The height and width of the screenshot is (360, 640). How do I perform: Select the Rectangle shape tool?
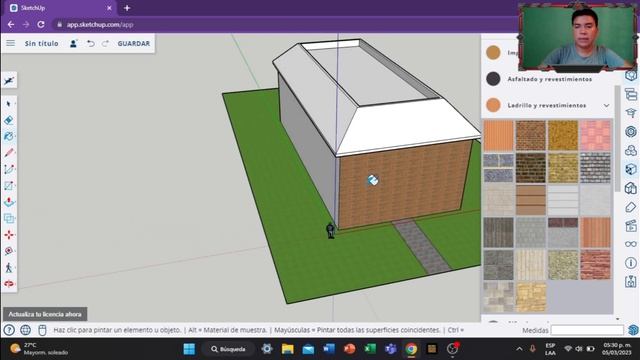pos(9,186)
